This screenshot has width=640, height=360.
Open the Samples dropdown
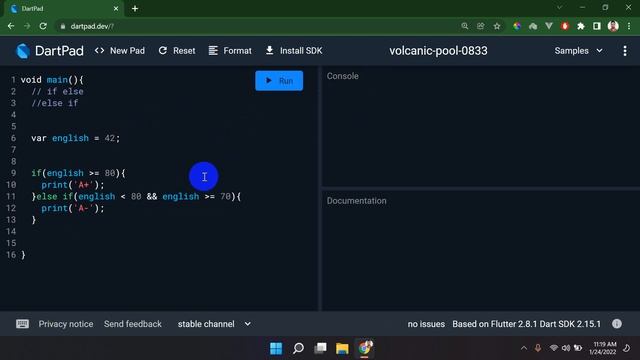pos(578,51)
